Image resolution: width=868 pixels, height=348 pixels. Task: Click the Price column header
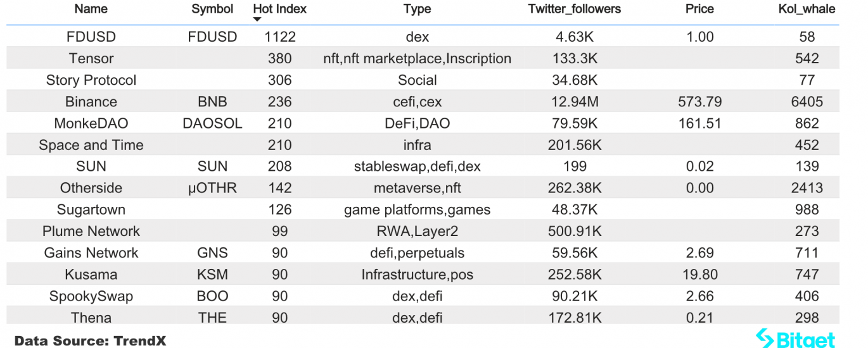click(x=700, y=9)
